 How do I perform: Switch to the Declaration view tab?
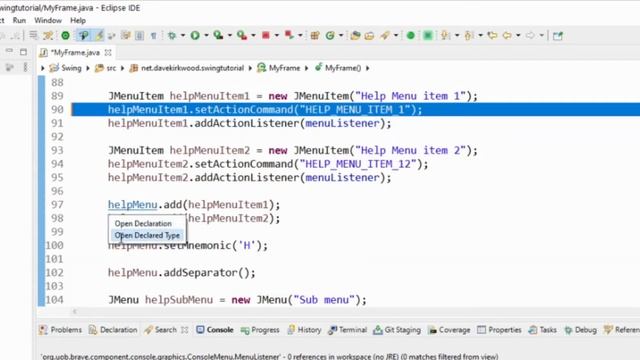click(113, 330)
